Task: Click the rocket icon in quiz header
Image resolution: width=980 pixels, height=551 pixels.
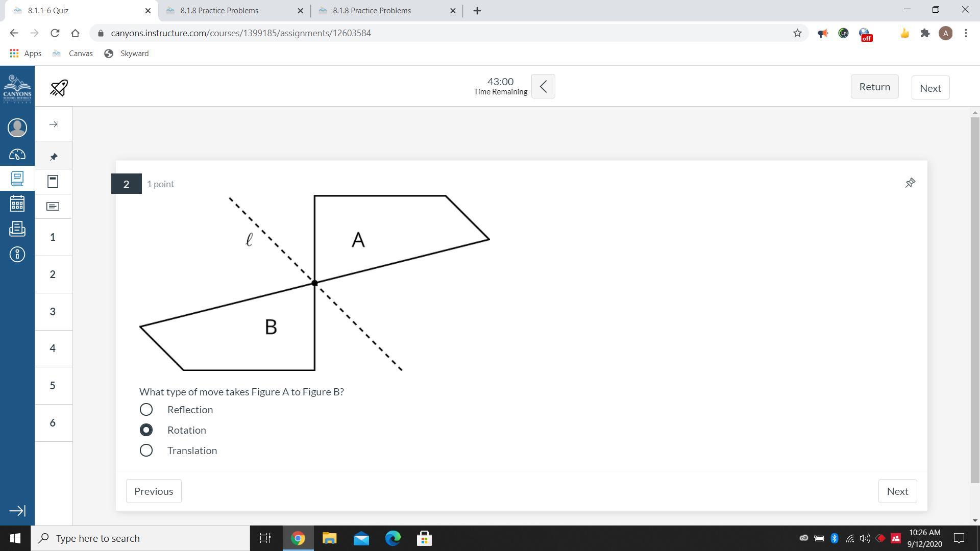Action: pos(59,88)
